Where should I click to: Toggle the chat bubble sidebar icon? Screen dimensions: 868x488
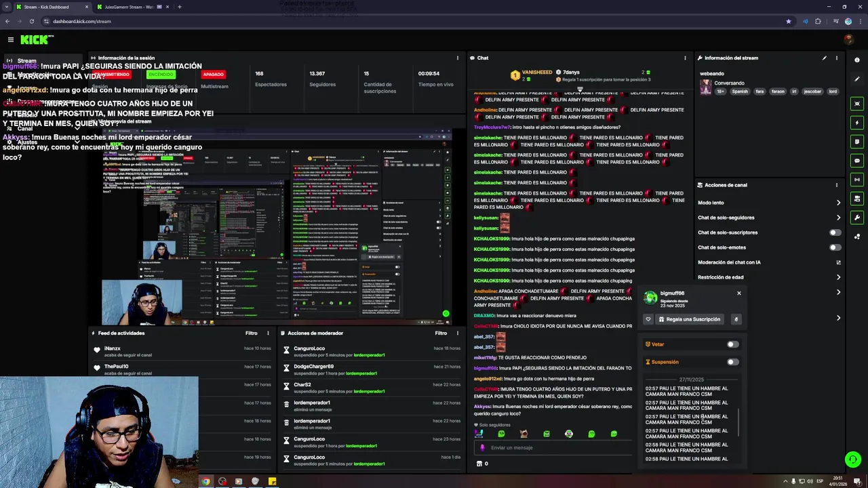tap(857, 161)
